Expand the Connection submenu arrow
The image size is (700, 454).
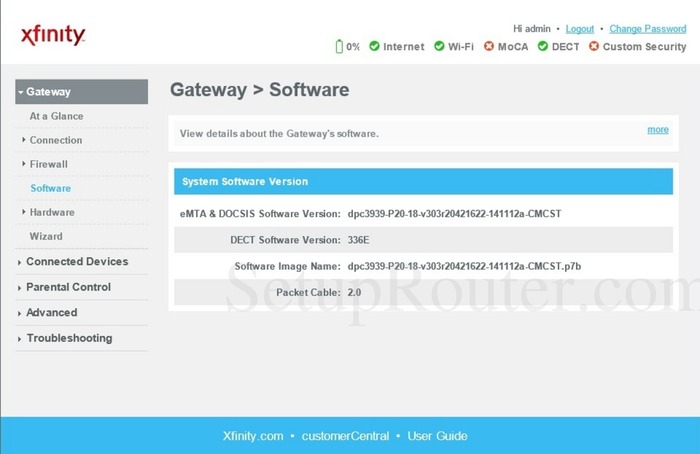pos(23,140)
